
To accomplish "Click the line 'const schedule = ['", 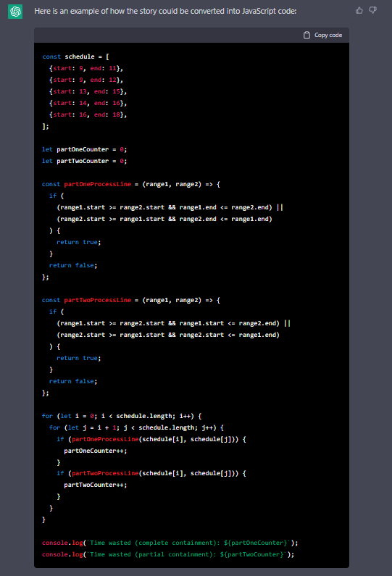I will coord(75,57).
